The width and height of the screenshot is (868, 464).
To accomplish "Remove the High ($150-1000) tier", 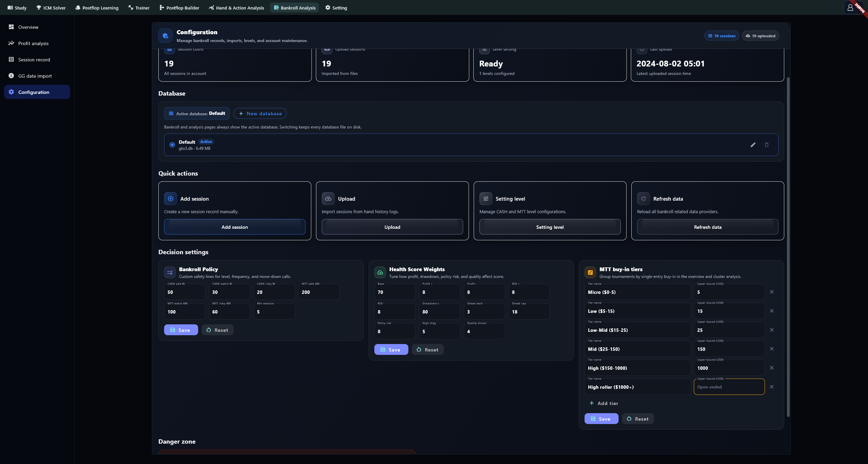I will coord(772,368).
